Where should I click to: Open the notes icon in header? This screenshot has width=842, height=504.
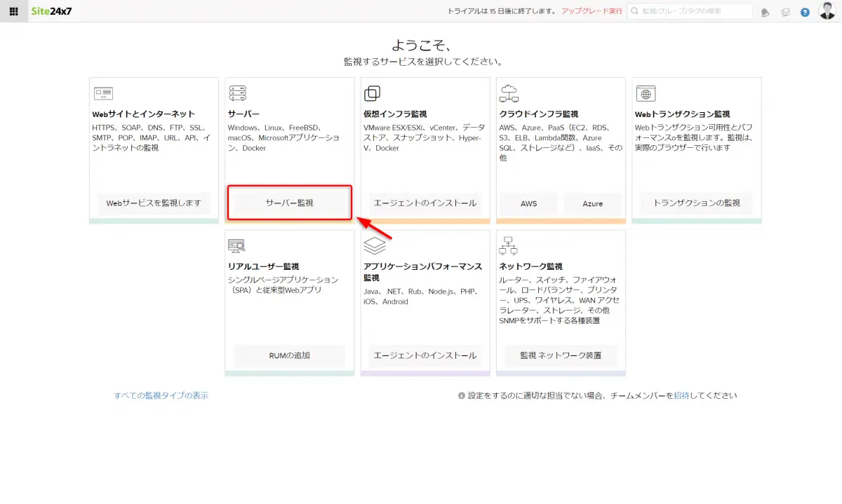[x=786, y=12]
